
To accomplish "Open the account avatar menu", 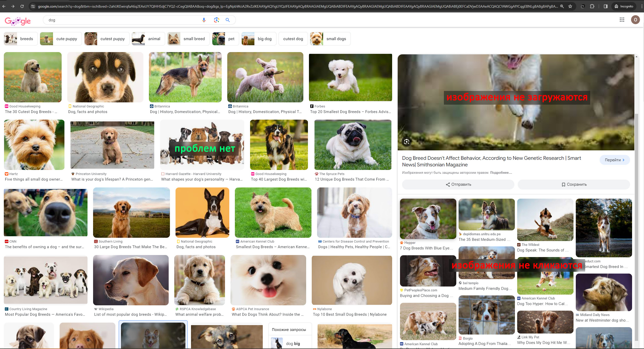I will [635, 20].
